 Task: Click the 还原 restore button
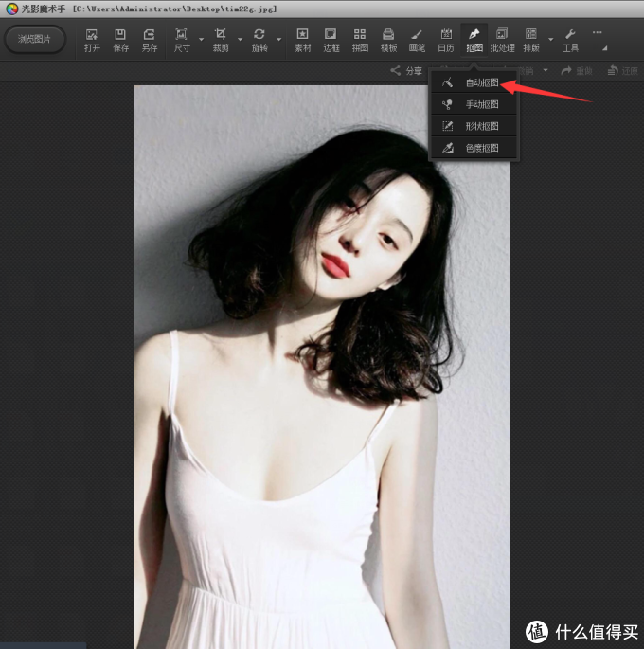click(623, 71)
